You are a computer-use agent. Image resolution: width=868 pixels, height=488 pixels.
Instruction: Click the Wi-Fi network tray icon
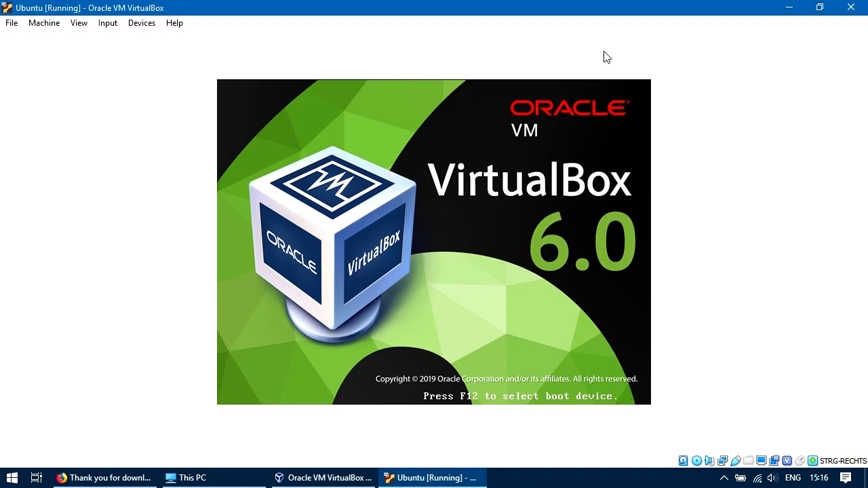(x=757, y=478)
